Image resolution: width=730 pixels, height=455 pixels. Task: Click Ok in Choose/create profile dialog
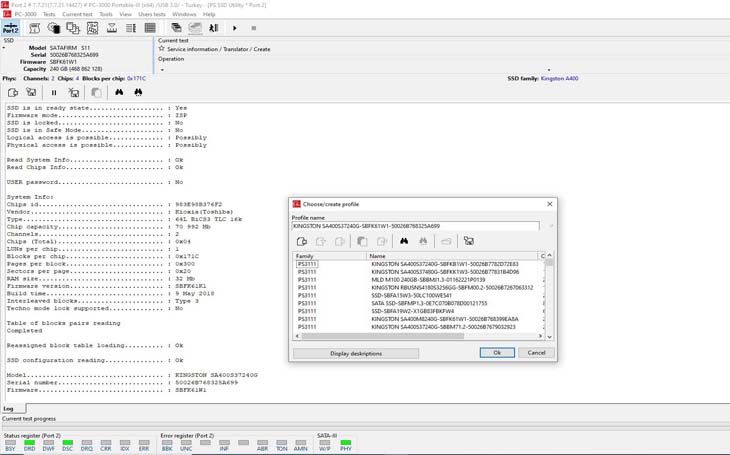[x=496, y=353]
